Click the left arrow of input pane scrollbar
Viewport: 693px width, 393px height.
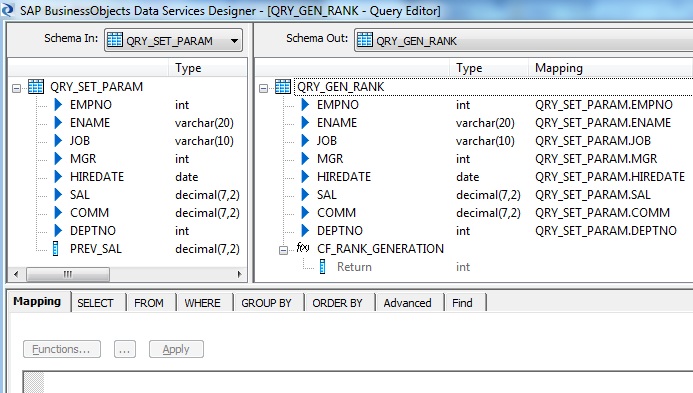click(x=16, y=274)
